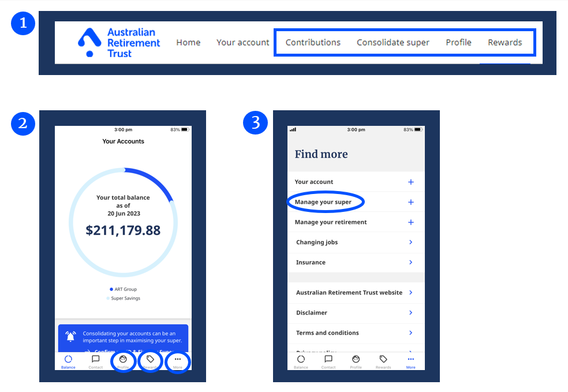Tap the Insurance row label

311,262
